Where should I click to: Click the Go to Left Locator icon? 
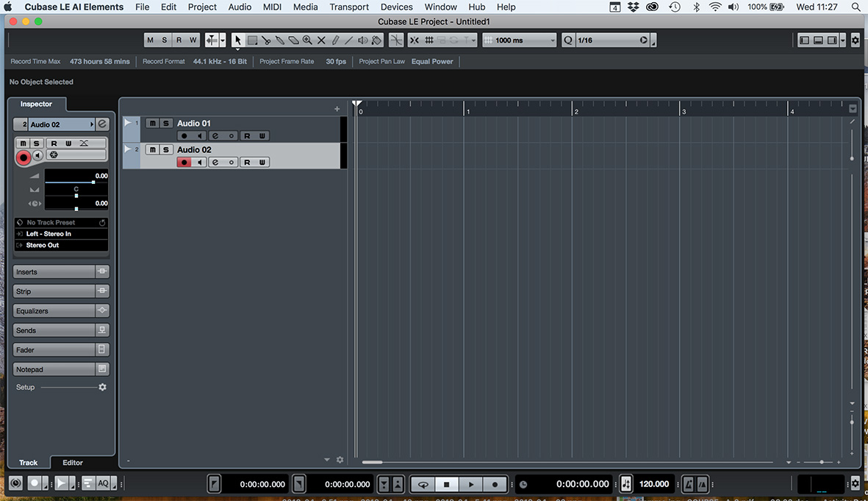pyautogui.click(x=214, y=484)
